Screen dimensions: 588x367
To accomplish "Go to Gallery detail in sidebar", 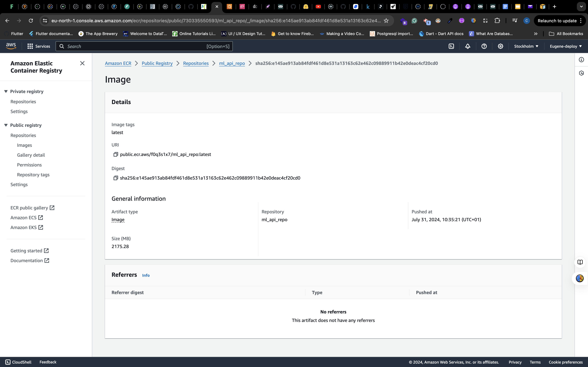I will tap(31, 155).
